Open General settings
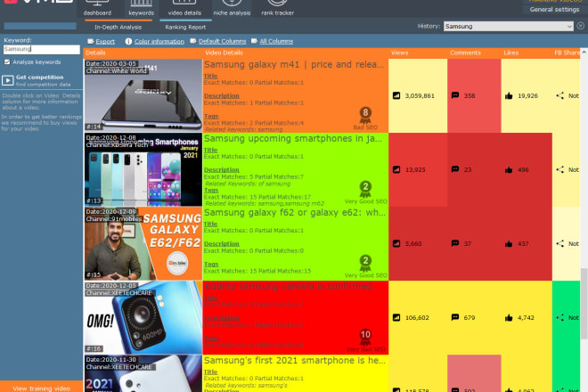The width and height of the screenshot is (588, 392). tap(554, 10)
